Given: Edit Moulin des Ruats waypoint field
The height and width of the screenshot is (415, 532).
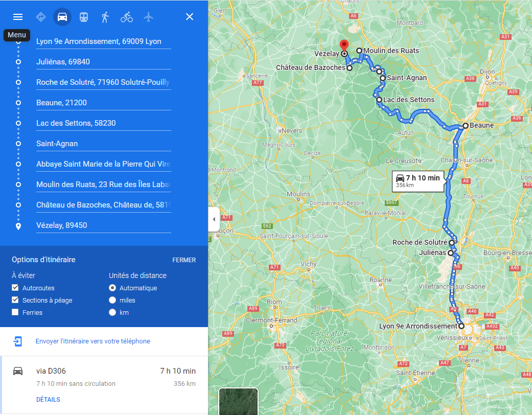Looking at the screenshot, I should [103, 185].
